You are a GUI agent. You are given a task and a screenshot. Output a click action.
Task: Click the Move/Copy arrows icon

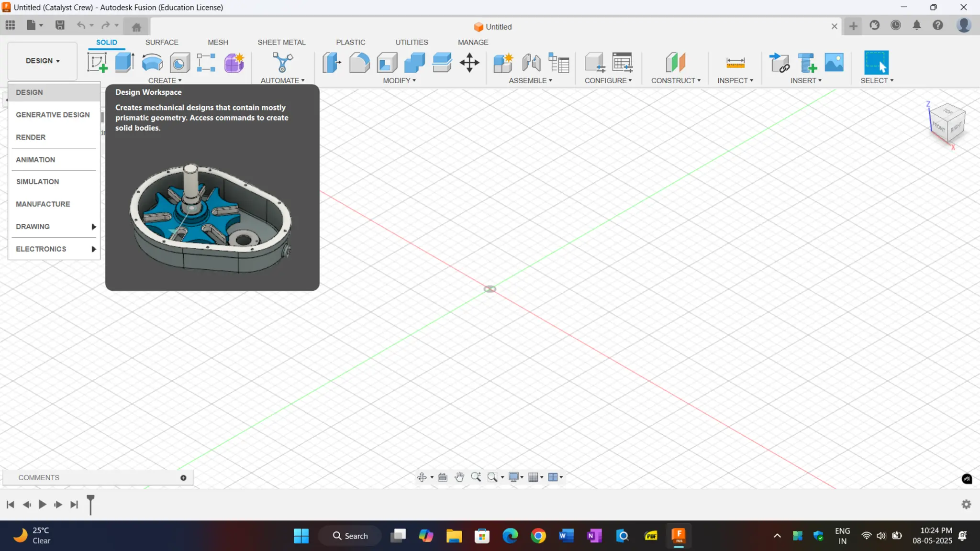coord(469,63)
